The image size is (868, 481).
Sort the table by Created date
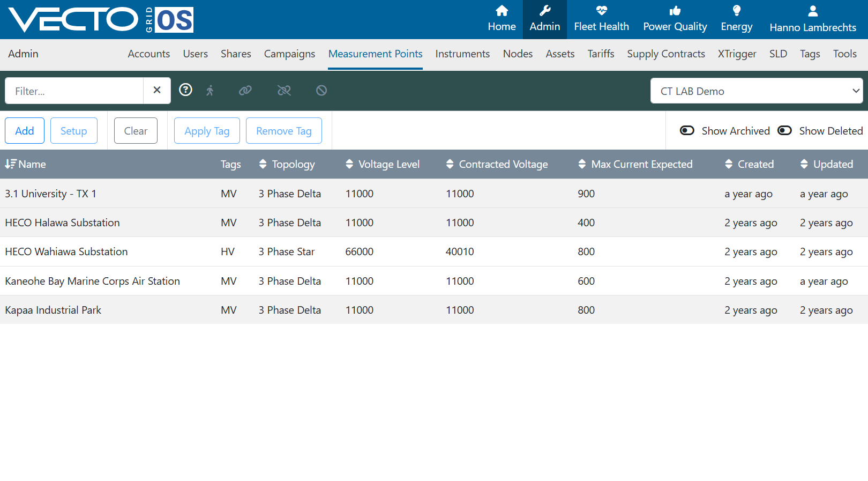749,164
